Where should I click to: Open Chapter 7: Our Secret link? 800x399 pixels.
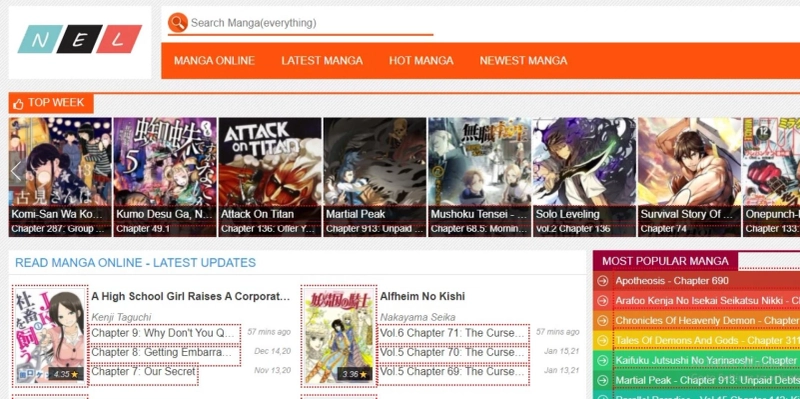(143, 372)
